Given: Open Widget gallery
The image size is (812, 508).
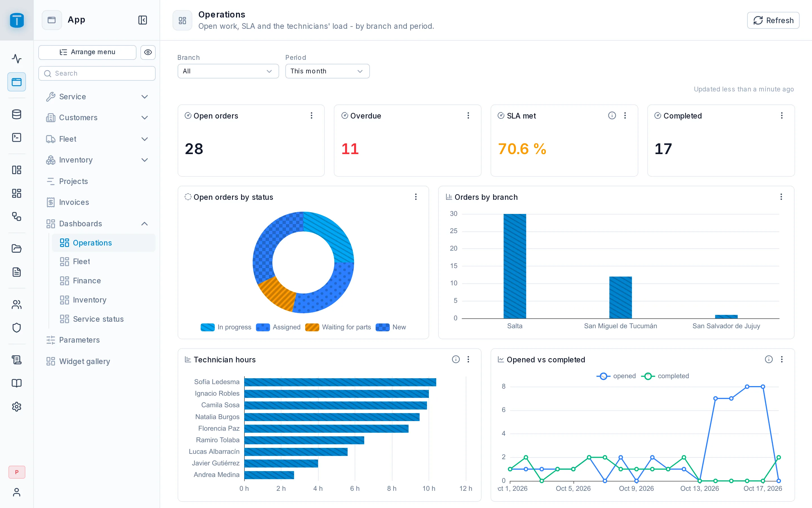Looking at the screenshot, I should (x=97, y=362).
